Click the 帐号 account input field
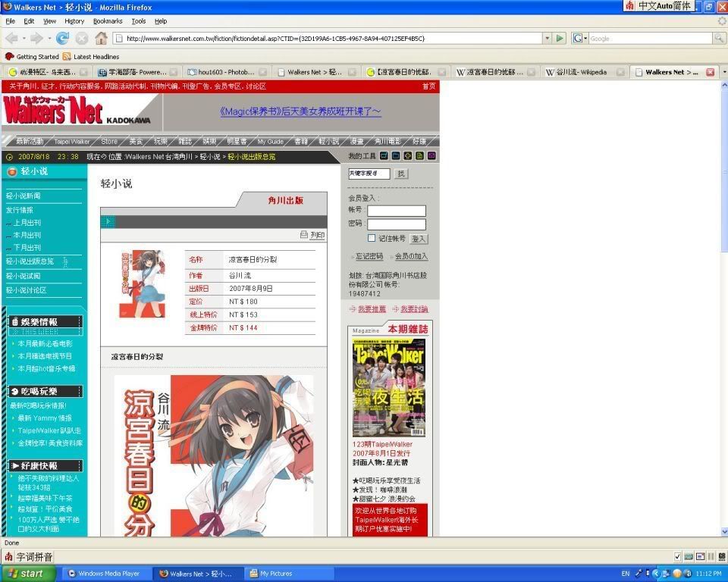Viewport: 728px width, 582px height. (397, 211)
